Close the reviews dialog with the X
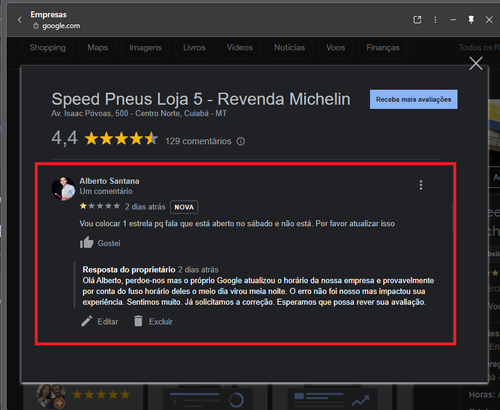 pos(476,63)
